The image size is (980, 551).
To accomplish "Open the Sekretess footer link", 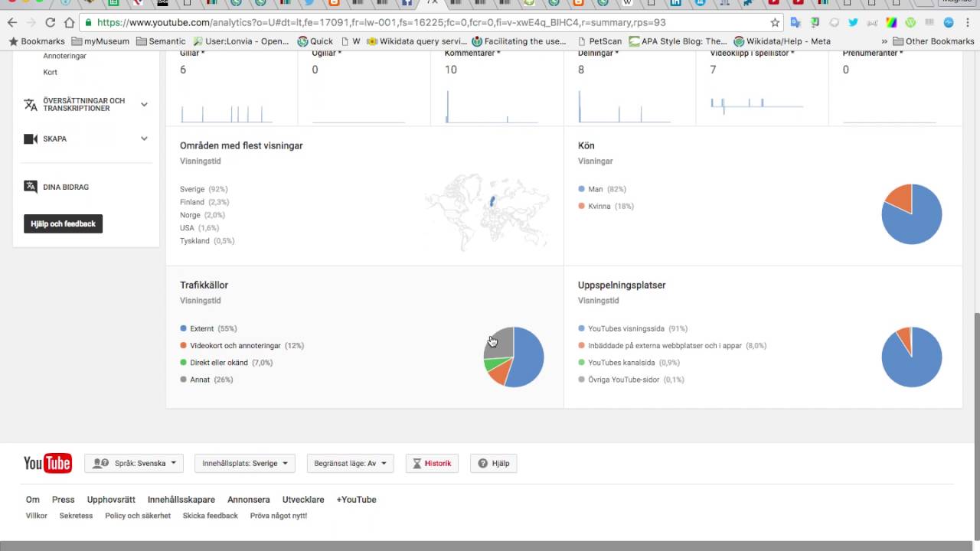I will coord(76,516).
